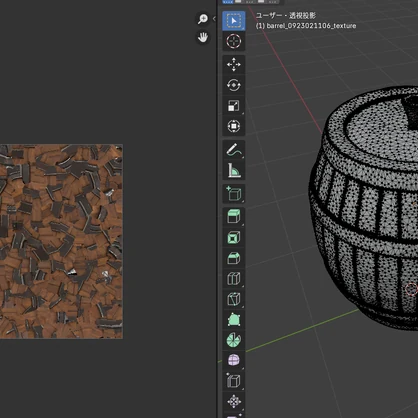This screenshot has width=418, height=418.
Task: Activate the Loop Cut tool
Action: (x=234, y=279)
